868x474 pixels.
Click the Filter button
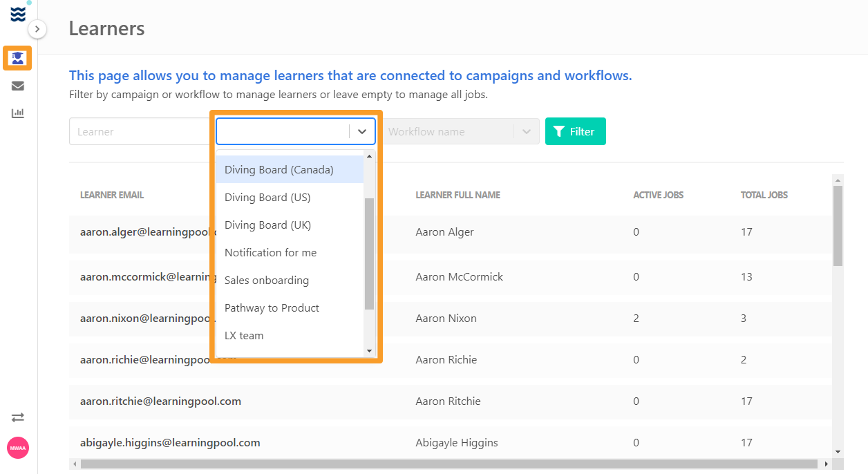[x=575, y=131]
